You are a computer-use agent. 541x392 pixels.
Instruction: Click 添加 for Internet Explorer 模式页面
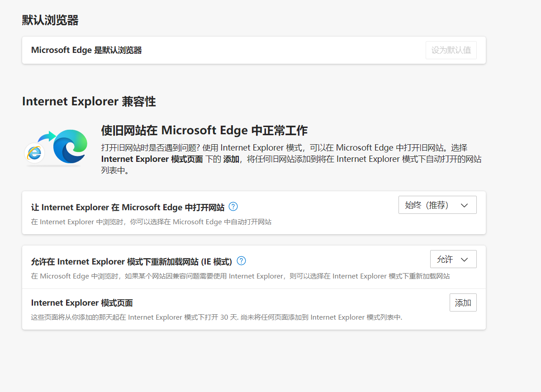463,303
